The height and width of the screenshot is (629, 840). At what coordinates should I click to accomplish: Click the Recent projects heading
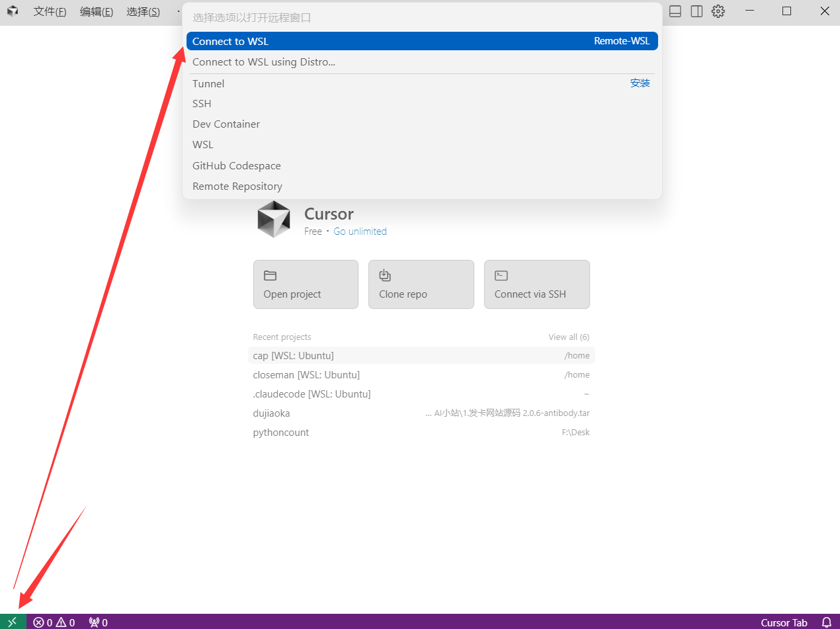tap(282, 337)
